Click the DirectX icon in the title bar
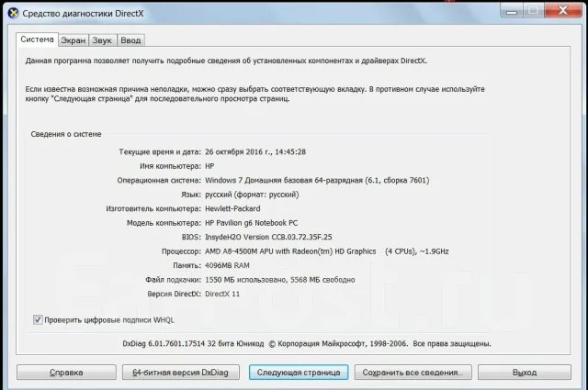Screen dimensions: 588x390 (13, 14)
